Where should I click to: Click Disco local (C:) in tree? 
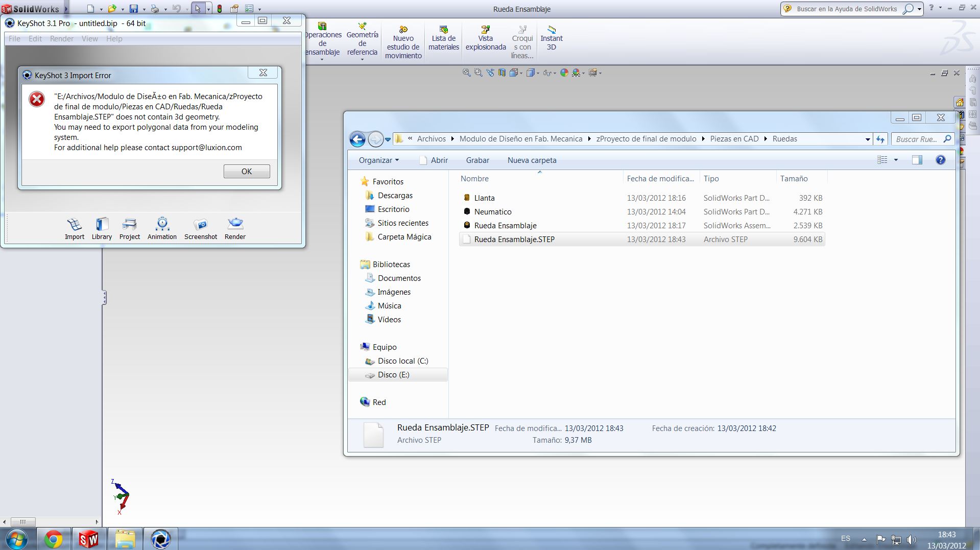(x=402, y=361)
